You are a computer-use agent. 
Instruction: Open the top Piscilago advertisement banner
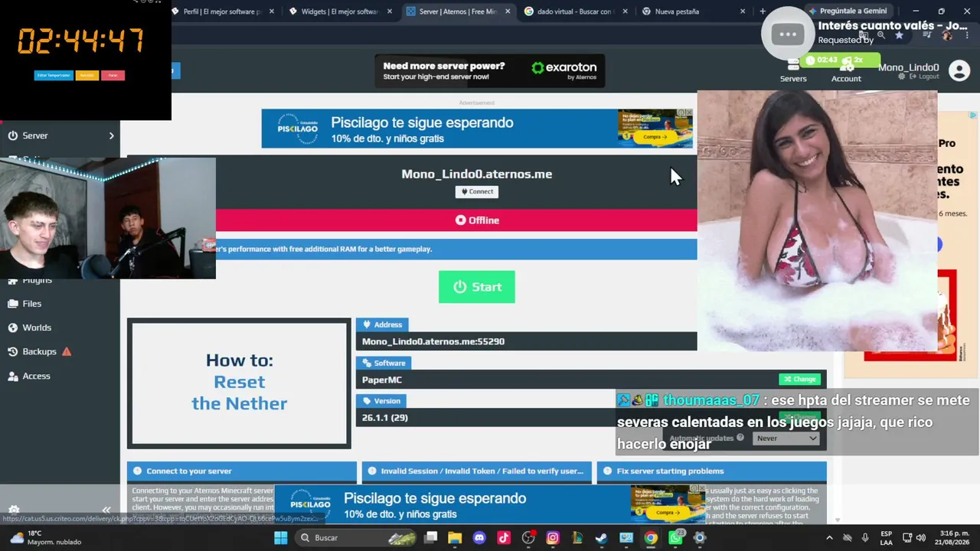click(477, 129)
